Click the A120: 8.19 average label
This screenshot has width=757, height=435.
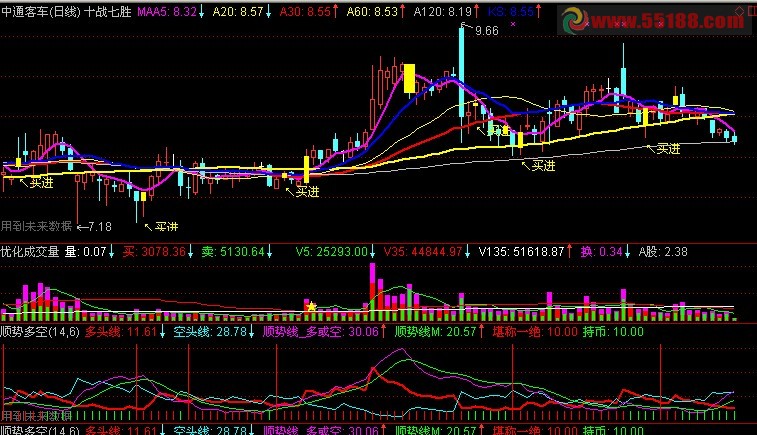coord(443,12)
